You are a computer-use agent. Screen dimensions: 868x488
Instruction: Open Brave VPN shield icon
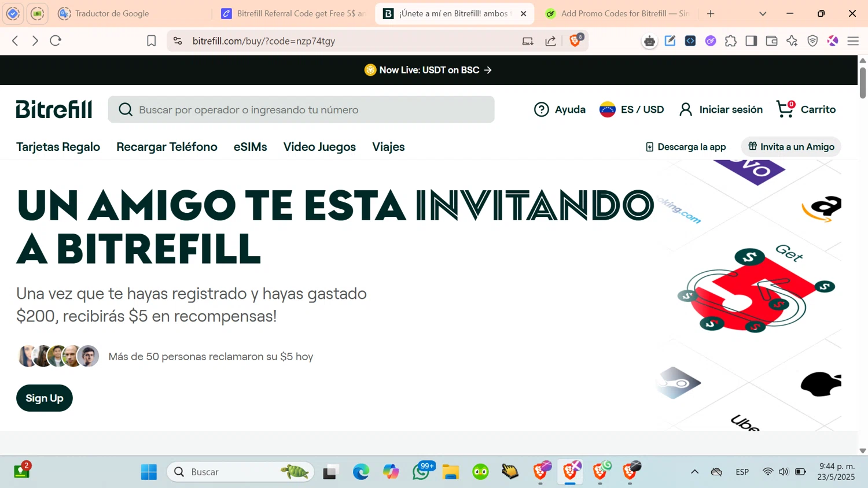pos(812,41)
